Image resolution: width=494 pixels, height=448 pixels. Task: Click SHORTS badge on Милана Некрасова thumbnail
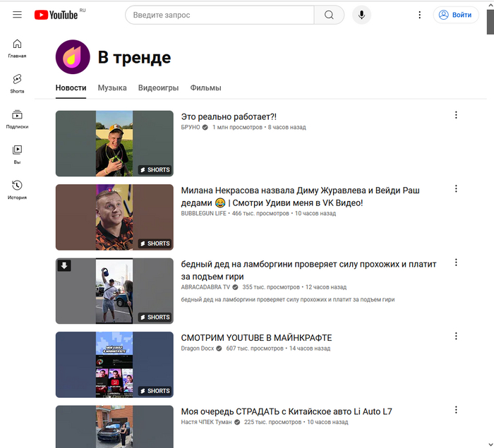155,243
